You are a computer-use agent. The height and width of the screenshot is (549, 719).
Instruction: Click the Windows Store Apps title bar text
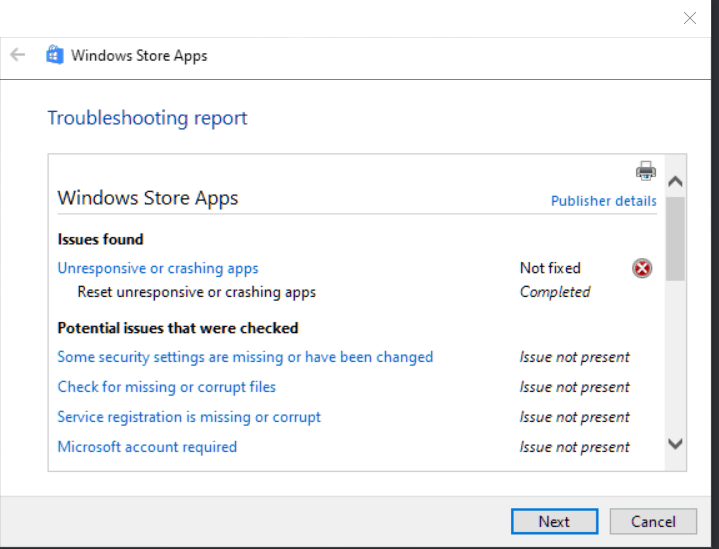(139, 55)
